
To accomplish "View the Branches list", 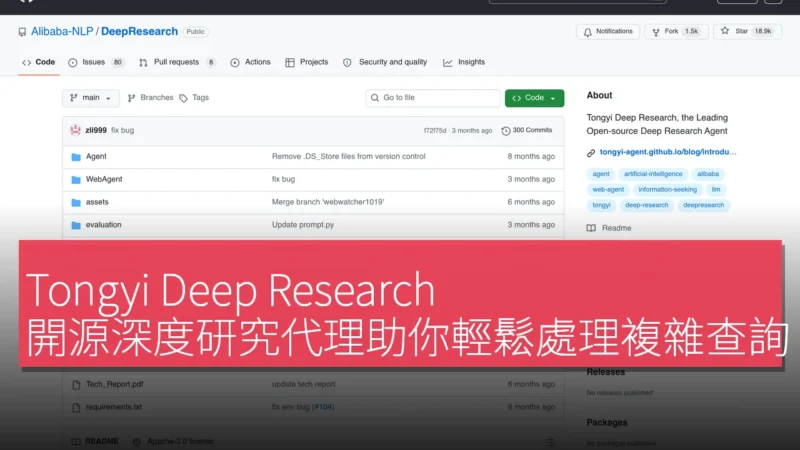I will 151,98.
